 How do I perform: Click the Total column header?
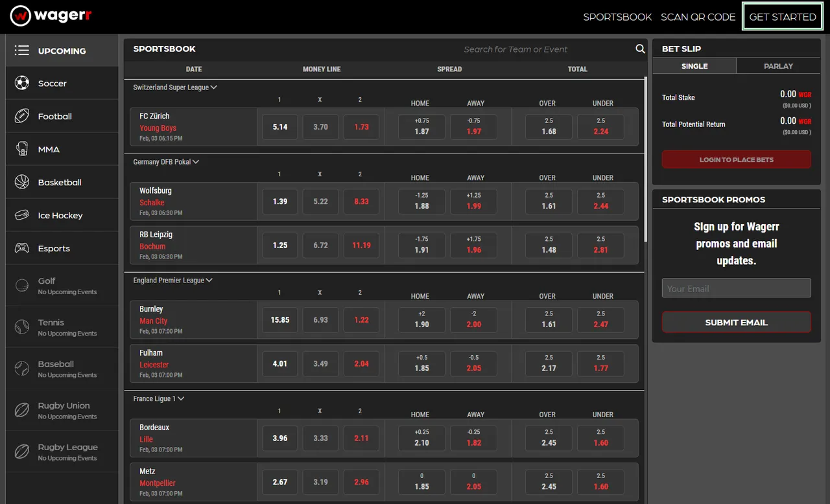click(x=577, y=69)
